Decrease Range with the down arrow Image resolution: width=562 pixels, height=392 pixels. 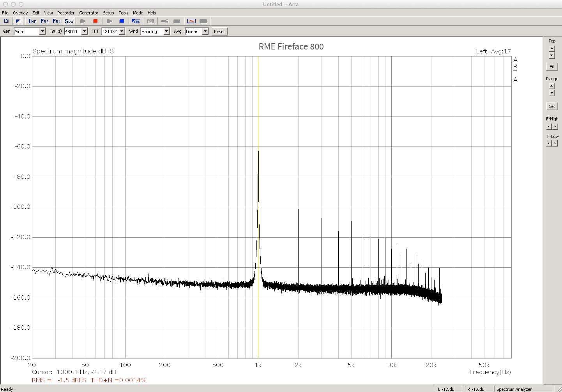click(x=551, y=93)
